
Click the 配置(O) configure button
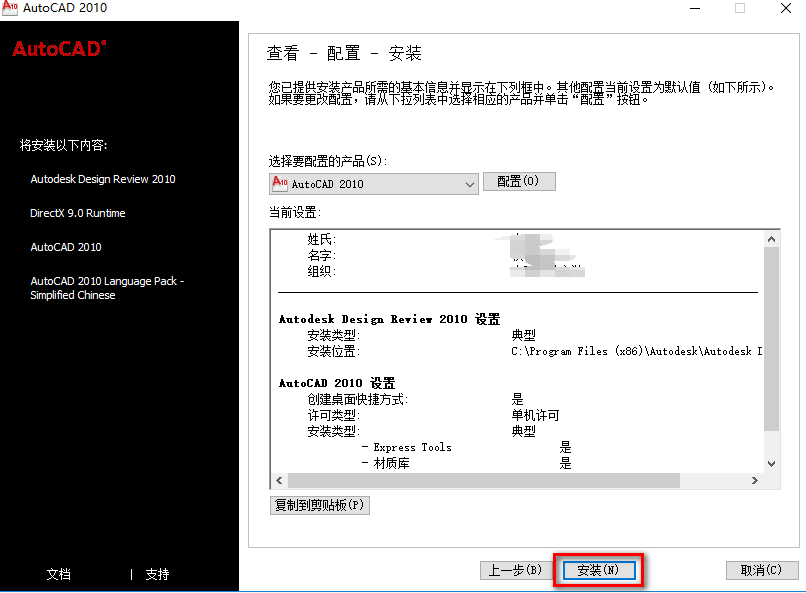(519, 181)
